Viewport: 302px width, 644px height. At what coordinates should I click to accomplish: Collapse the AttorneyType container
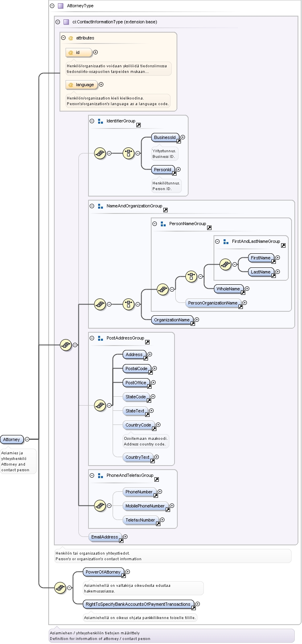tap(52, 6)
